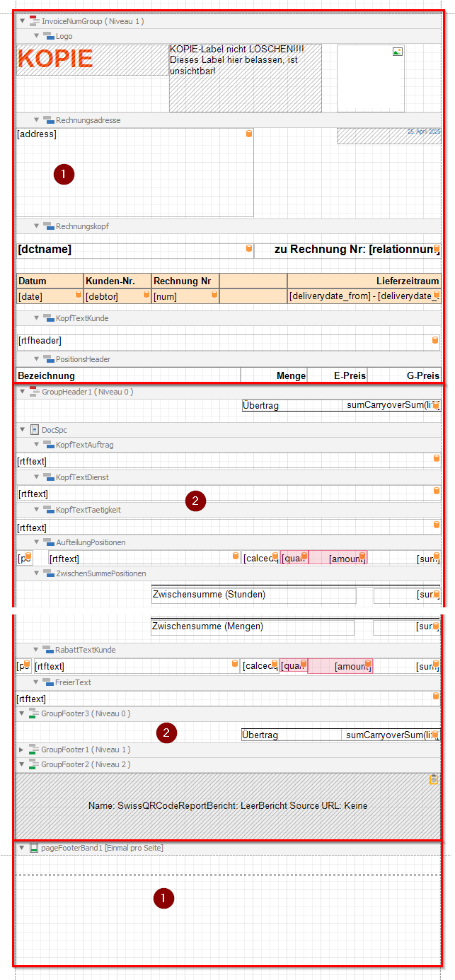
Task: Select the [dctname] label
Action: pos(134,250)
